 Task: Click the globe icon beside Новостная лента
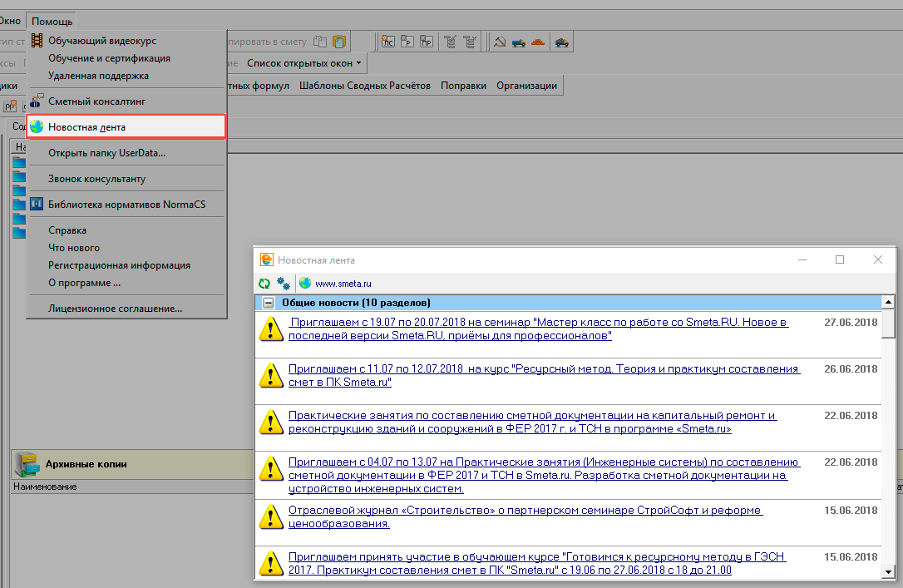coord(37,126)
